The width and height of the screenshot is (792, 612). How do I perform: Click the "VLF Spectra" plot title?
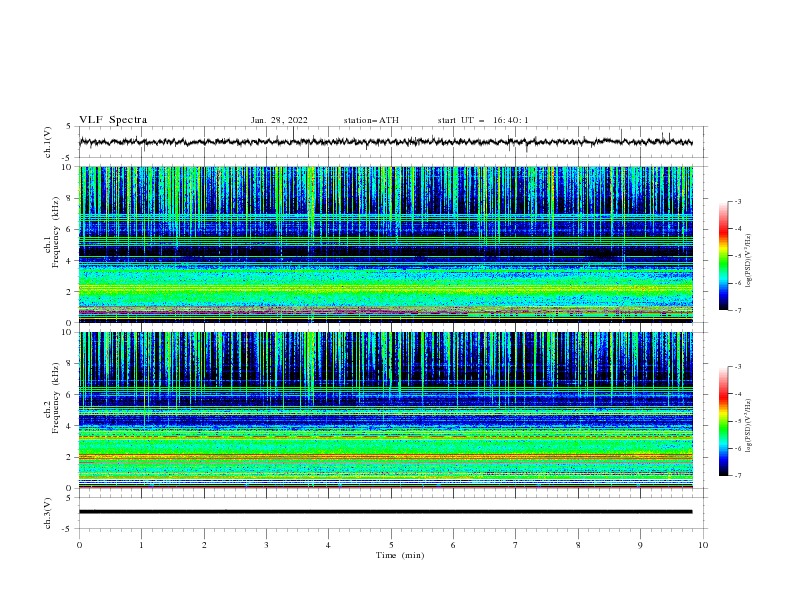coord(113,120)
